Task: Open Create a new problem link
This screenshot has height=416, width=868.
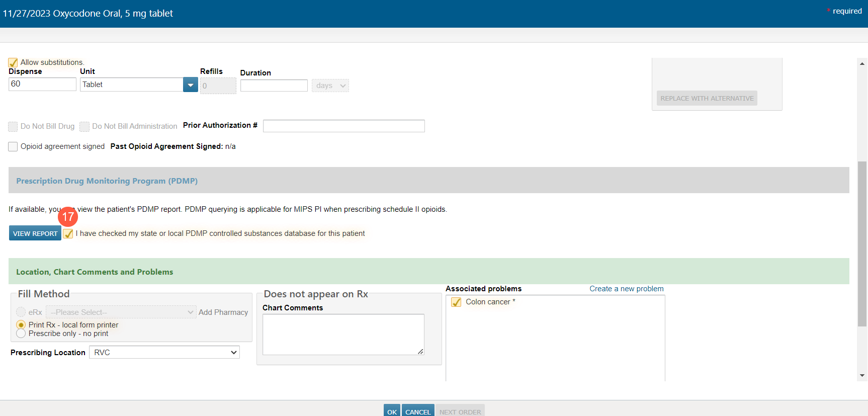Action: click(x=626, y=289)
